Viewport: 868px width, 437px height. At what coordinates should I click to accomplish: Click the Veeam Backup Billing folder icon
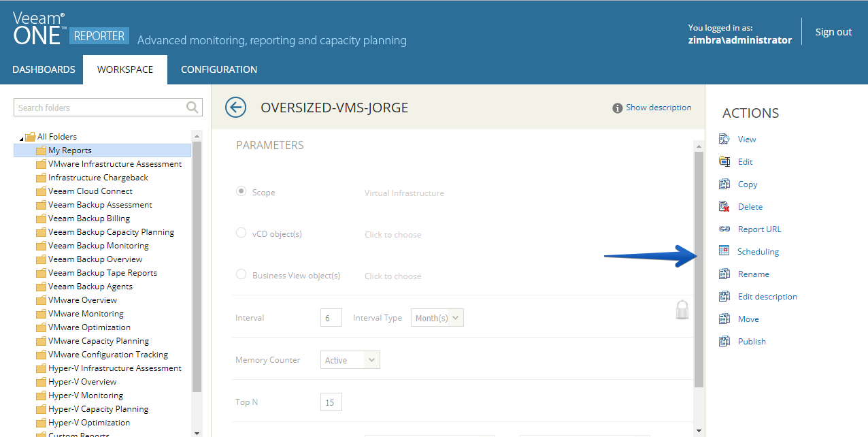tap(41, 218)
